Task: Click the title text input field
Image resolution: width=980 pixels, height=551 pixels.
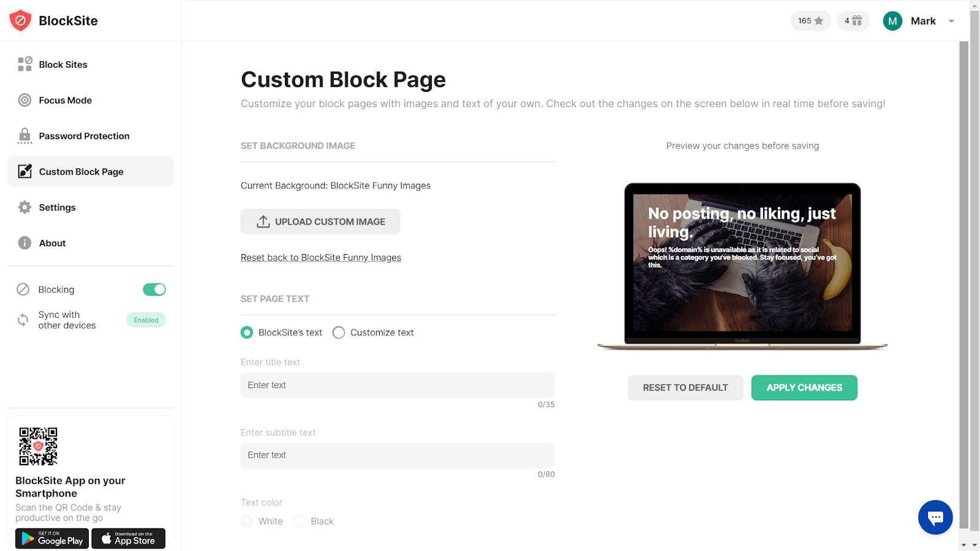Action: (x=398, y=385)
